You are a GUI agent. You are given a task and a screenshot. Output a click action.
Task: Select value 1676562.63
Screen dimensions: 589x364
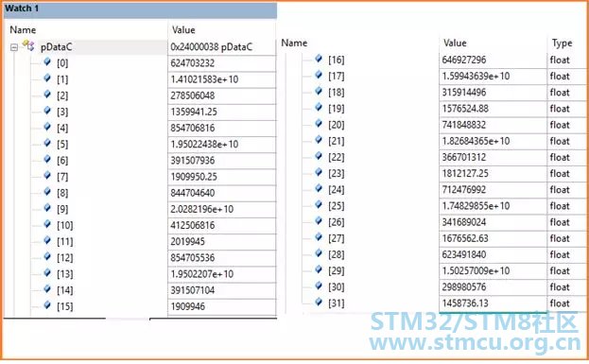(465, 238)
